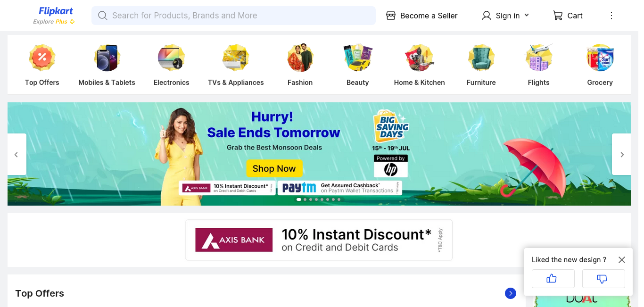
Task: Show previous banner with left arrow
Action: pyautogui.click(x=17, y=154)
